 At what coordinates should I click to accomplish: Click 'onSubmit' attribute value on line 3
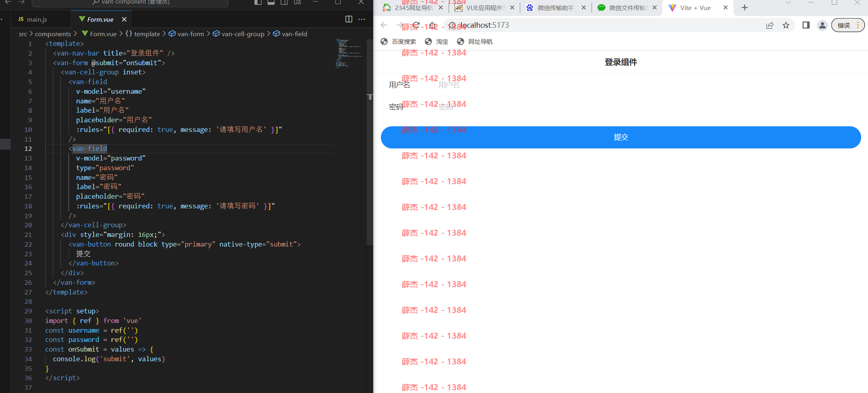(x=142, y=63)
